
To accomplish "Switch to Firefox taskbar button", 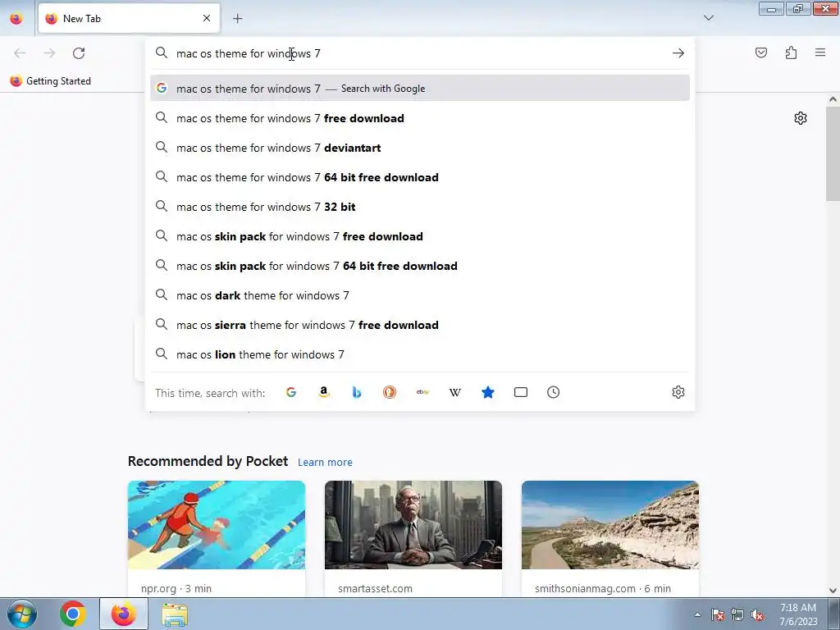I will click(x=123, y=614).
